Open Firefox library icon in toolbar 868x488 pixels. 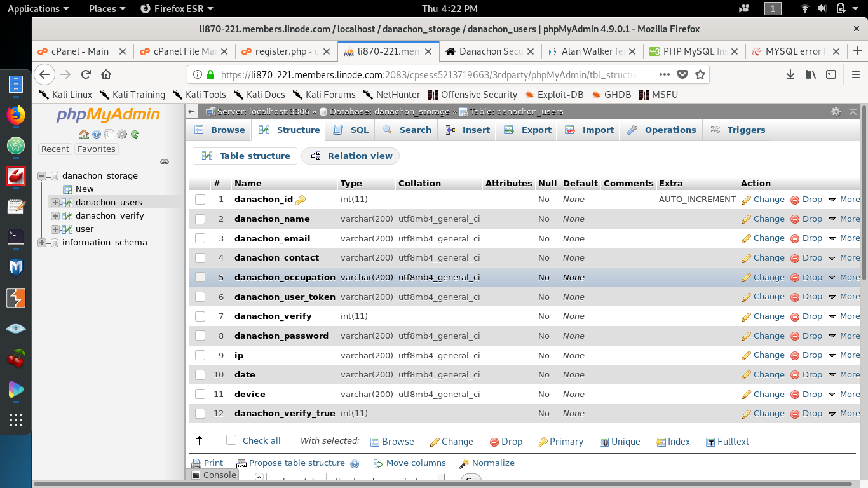[811, 74]
